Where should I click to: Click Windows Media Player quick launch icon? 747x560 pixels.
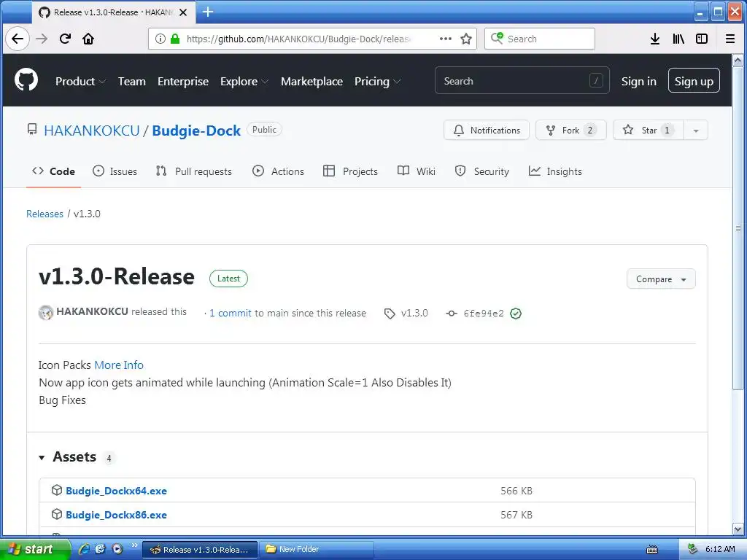pos(117,549)
